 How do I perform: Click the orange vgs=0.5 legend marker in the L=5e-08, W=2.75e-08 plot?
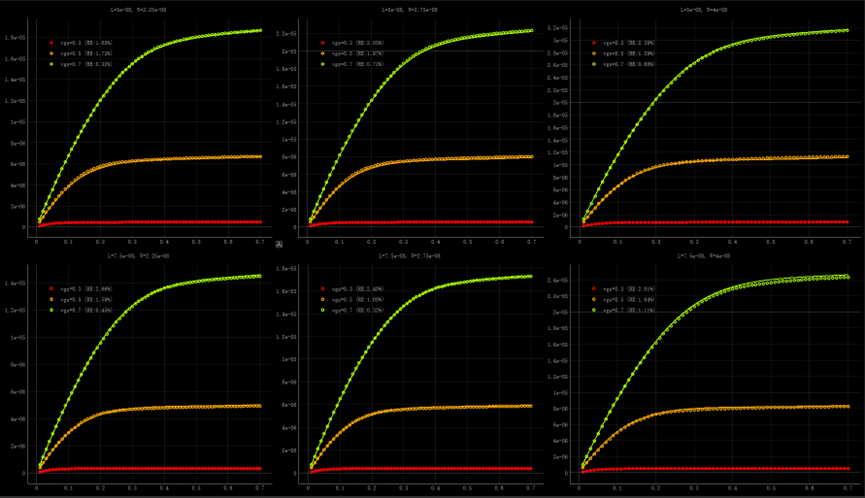322,53
